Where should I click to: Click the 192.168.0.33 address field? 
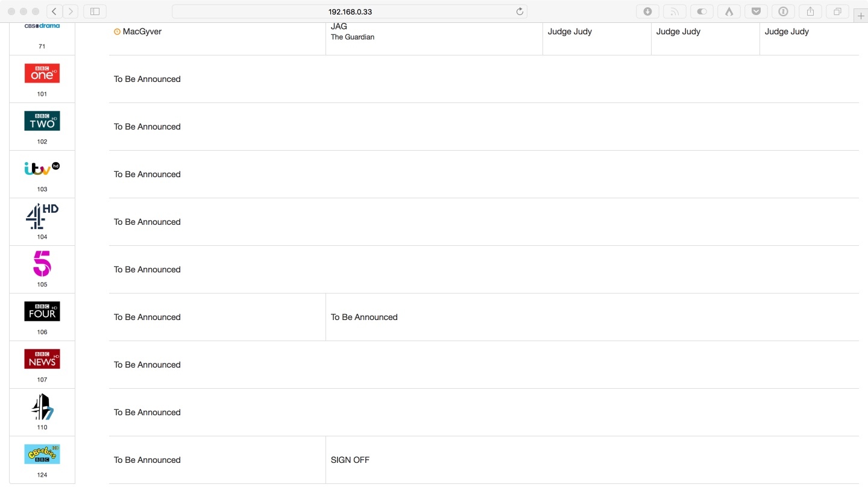350,11
